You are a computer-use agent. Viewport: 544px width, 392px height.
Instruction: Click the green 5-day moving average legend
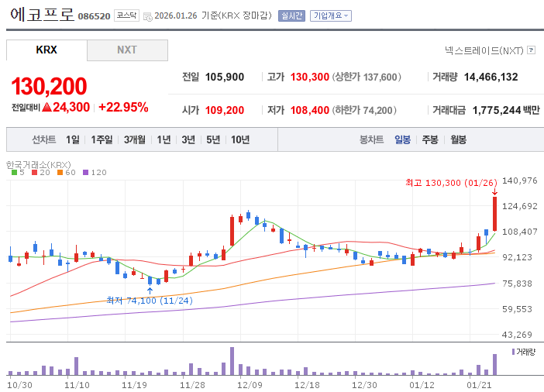pyautogui.click(x=18, y=173)
